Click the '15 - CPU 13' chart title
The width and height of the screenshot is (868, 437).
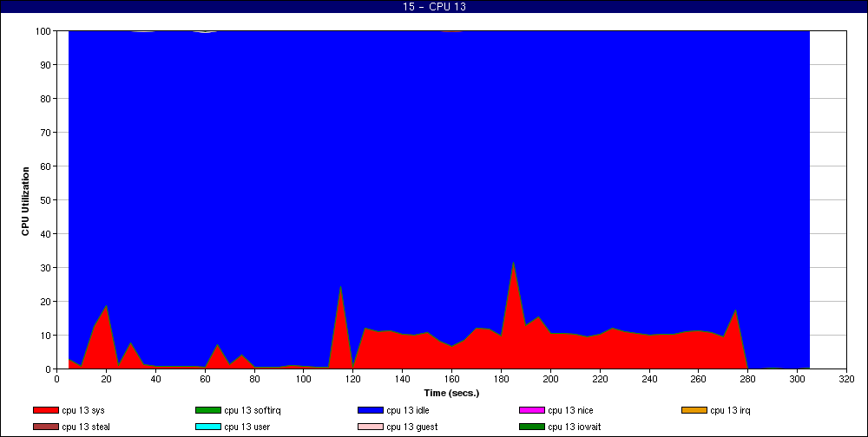click(434, 7)
